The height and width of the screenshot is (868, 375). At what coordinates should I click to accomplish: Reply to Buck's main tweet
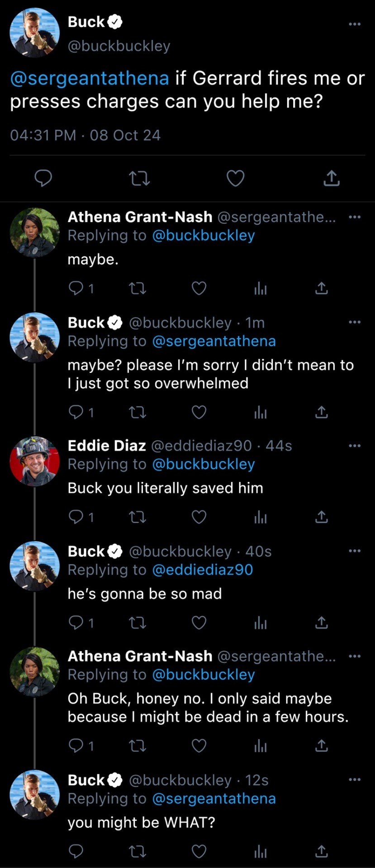[43, 178]
